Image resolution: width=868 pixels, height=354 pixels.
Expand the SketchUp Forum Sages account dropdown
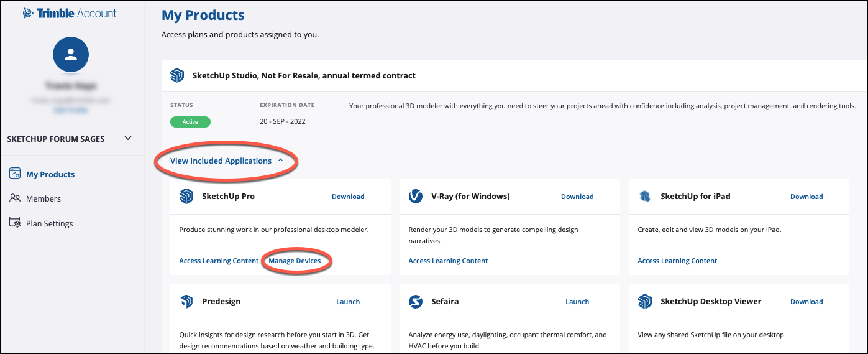(128, 138)
